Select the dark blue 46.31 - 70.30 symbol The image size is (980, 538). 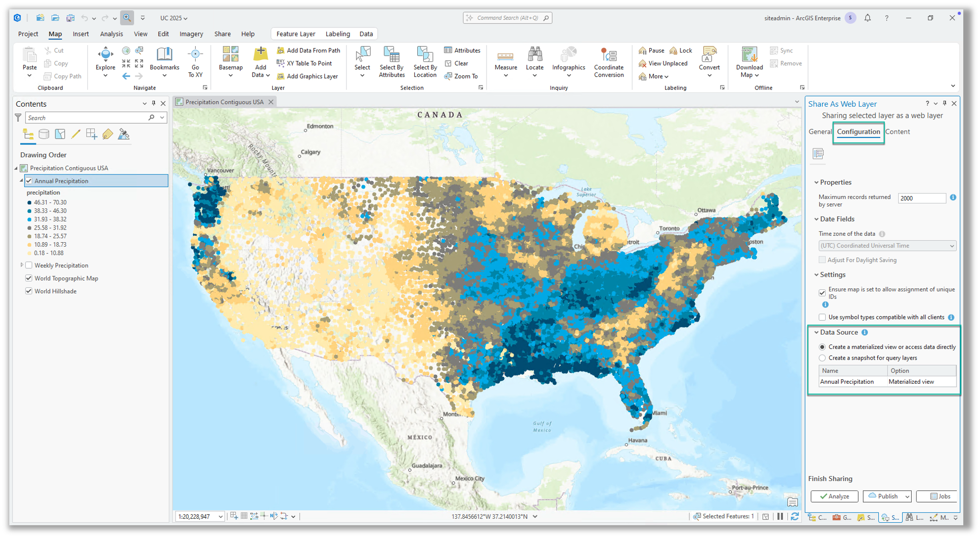(x=30, y=202)
